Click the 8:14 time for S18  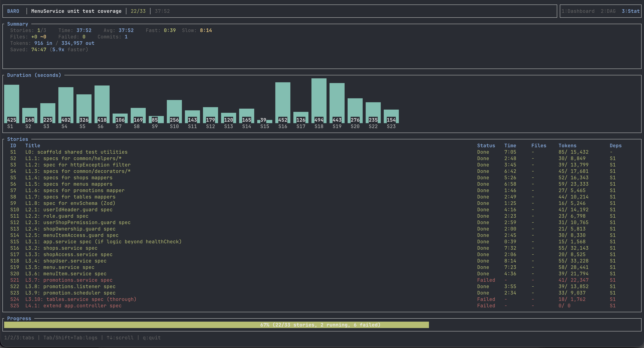click(x=510, y=261)
